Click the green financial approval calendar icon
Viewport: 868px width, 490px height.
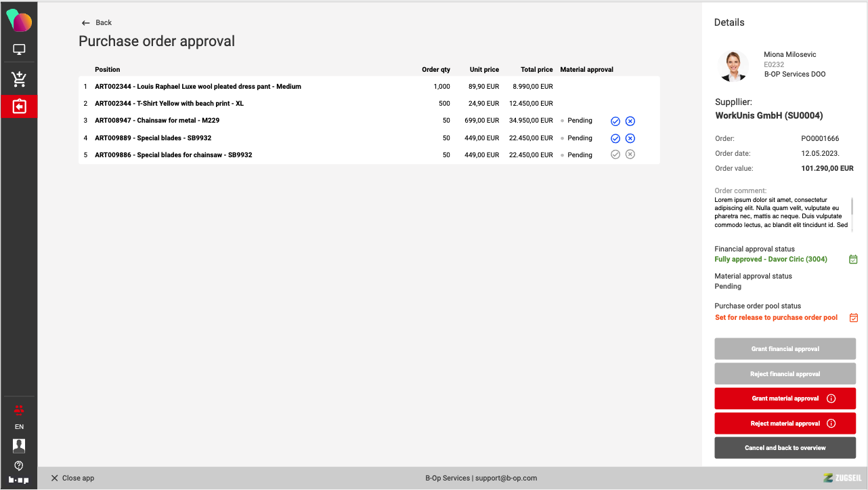coord(853,260)
